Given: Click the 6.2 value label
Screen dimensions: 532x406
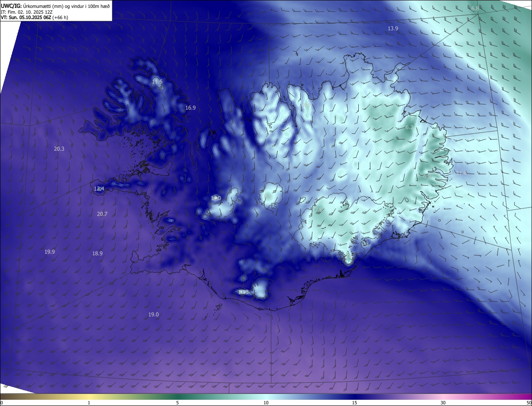Looking at the screenshot, I should (409, 127).
